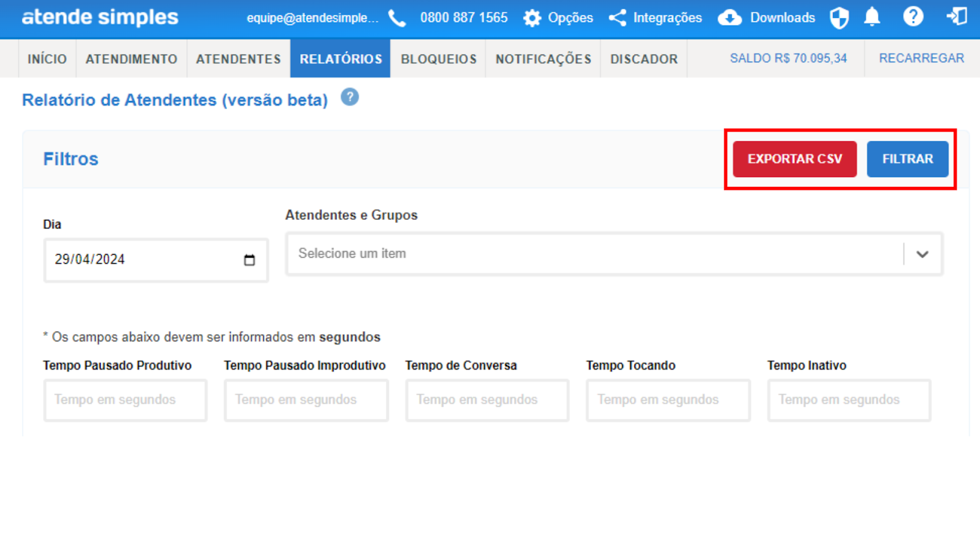980x551 pixels.
Task: Open the RELATÓRIOS tab
Action: coord(341,59)
